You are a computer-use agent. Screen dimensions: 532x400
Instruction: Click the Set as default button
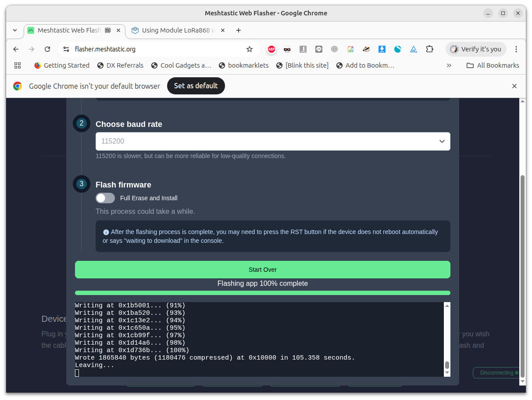(196, 86)
